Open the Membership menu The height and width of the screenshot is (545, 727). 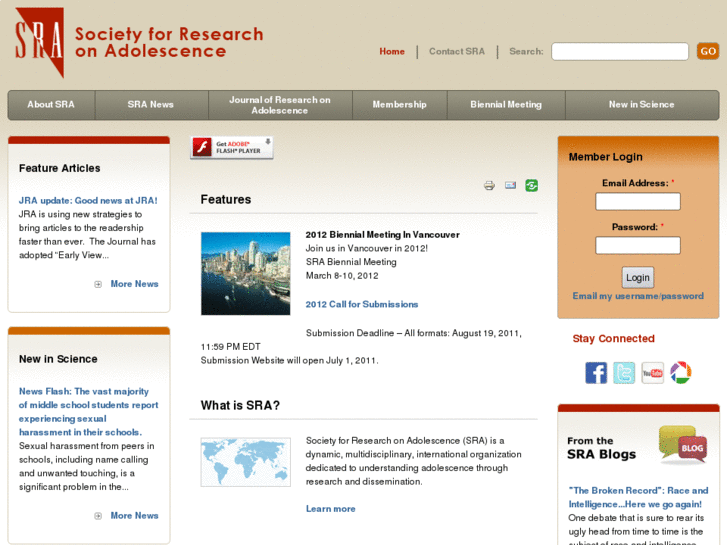click(x=400, y=105)
